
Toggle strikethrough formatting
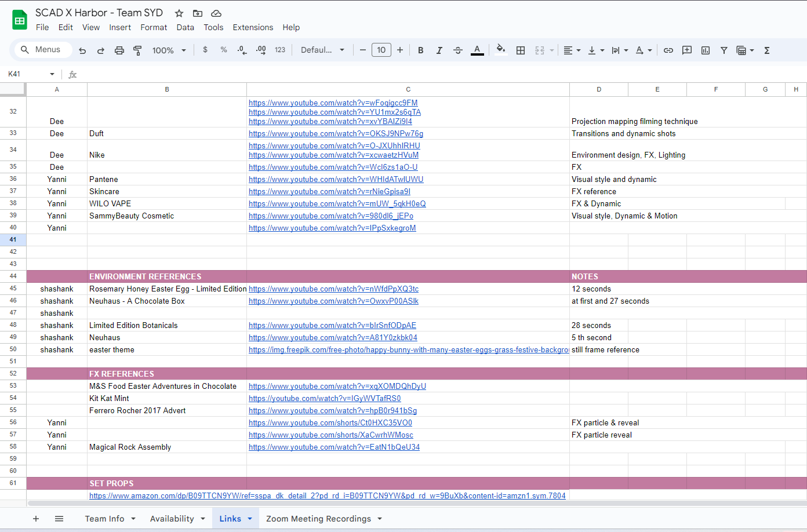(458, 50)
